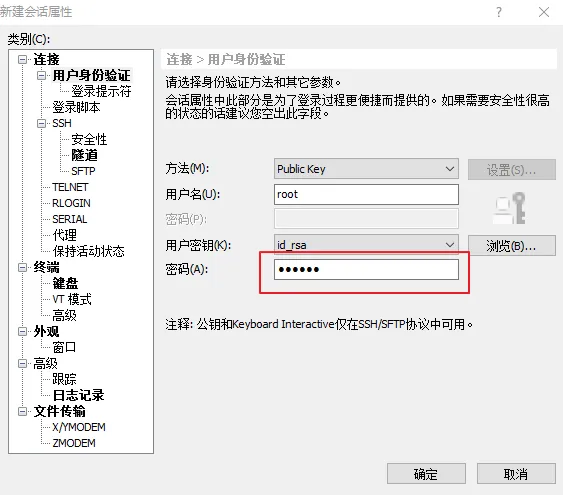Select 保持活动状态 tree item
Viewport: 563px width, 495px height.
coord(88,251)
